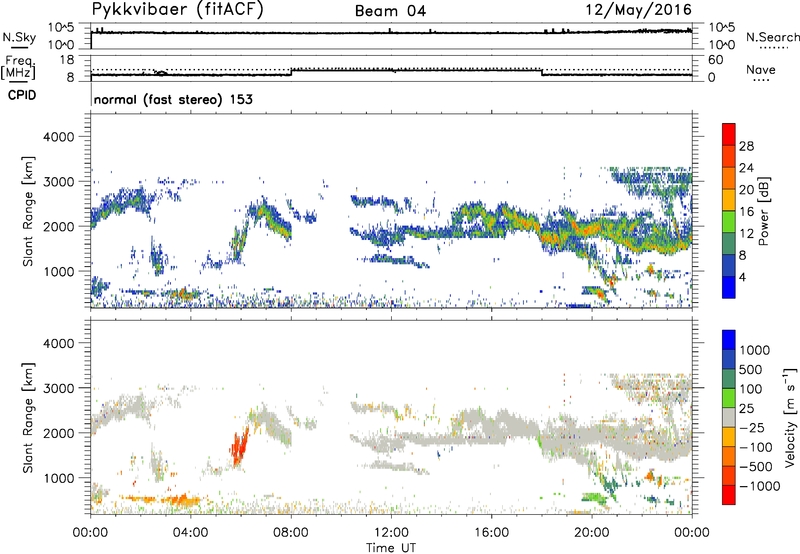Click the "20:00" time tick label
Viewport: 800px width, 554px height.
592,533
